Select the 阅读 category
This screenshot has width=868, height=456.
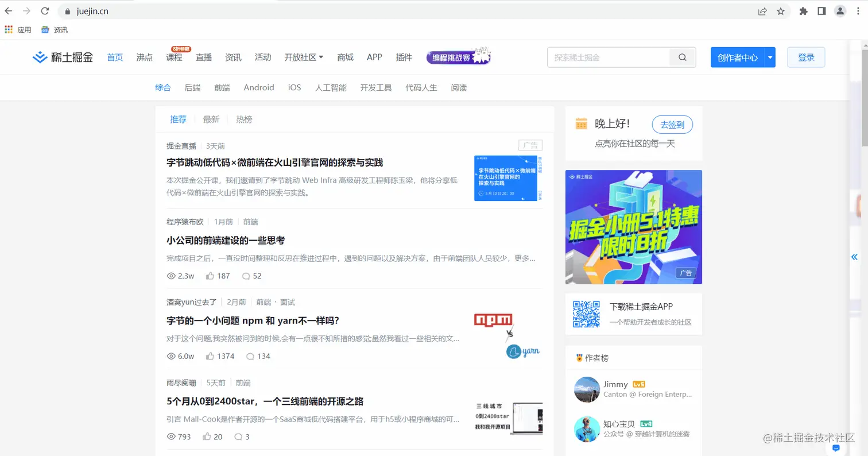(459, 88)
